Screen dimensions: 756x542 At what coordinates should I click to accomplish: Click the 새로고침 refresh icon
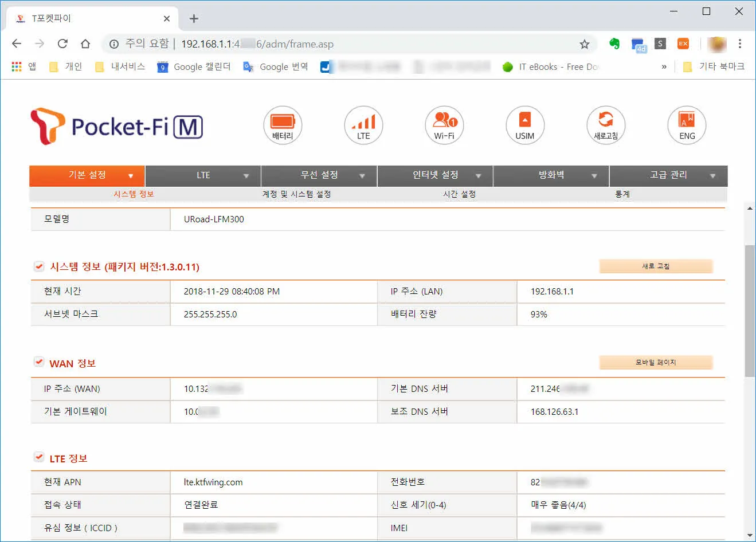tap(606, 125)
